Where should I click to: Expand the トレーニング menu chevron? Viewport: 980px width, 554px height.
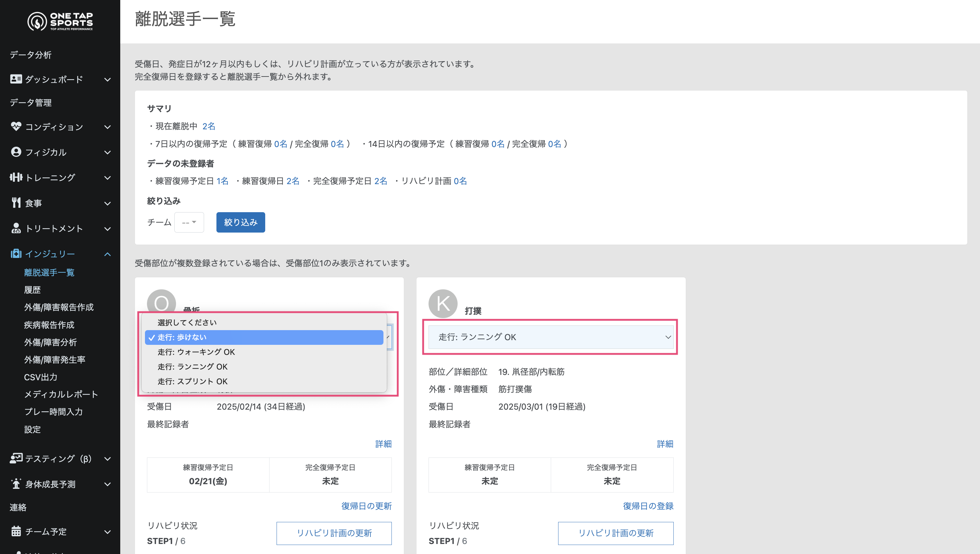point(108,177)
